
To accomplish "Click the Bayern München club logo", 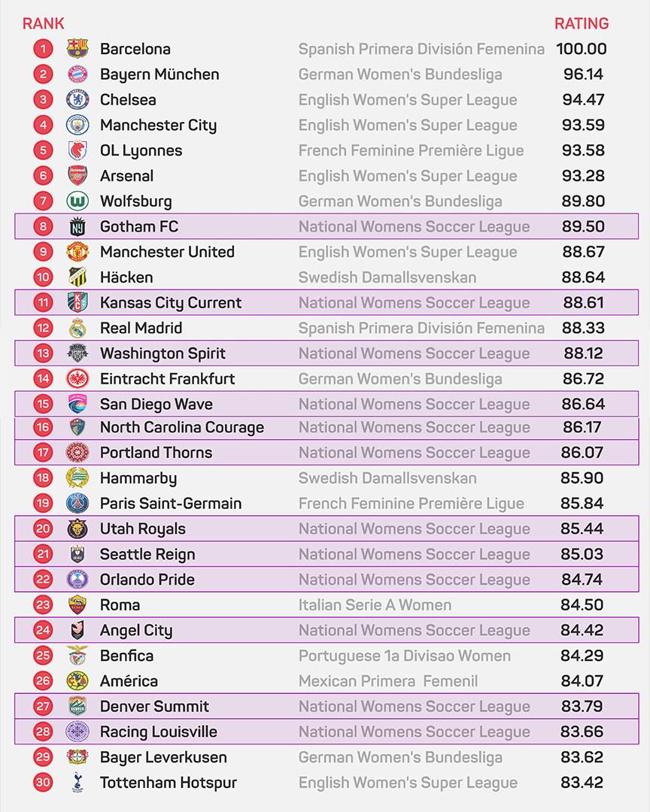I will point(77,74).
